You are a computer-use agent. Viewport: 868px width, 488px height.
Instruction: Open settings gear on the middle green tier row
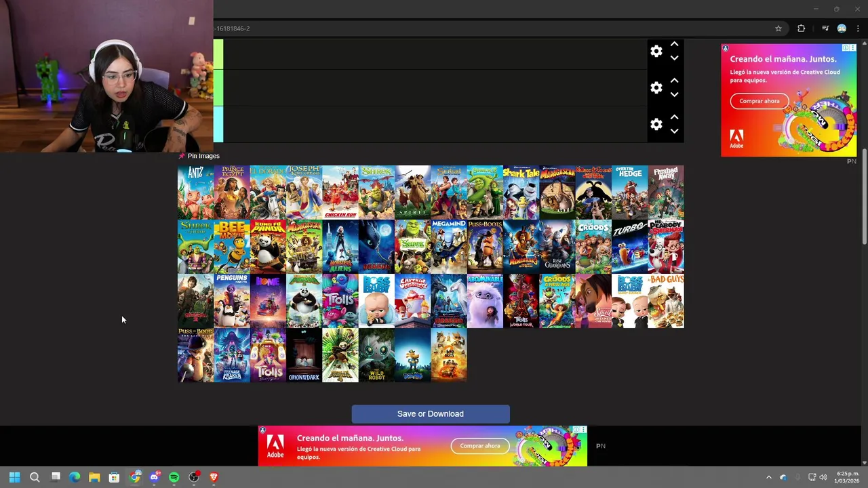coord(656,88)
